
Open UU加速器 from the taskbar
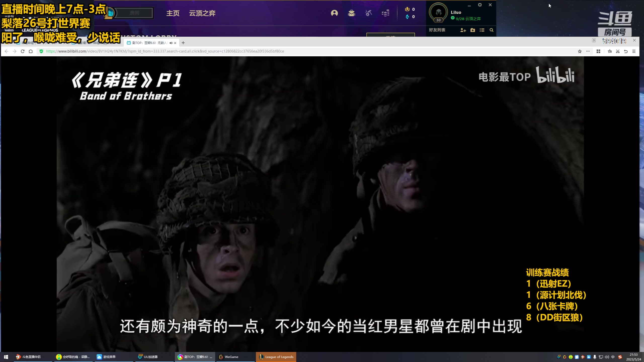tap(154, 357)
